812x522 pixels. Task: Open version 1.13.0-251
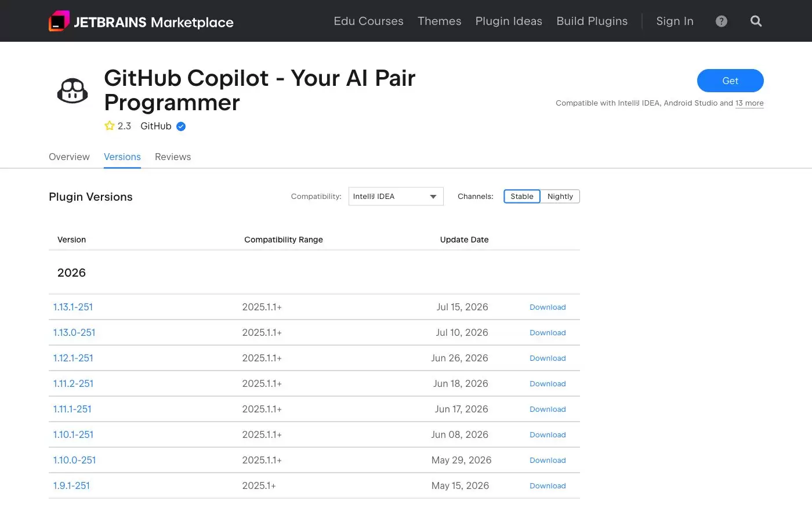tap(74, 332)
